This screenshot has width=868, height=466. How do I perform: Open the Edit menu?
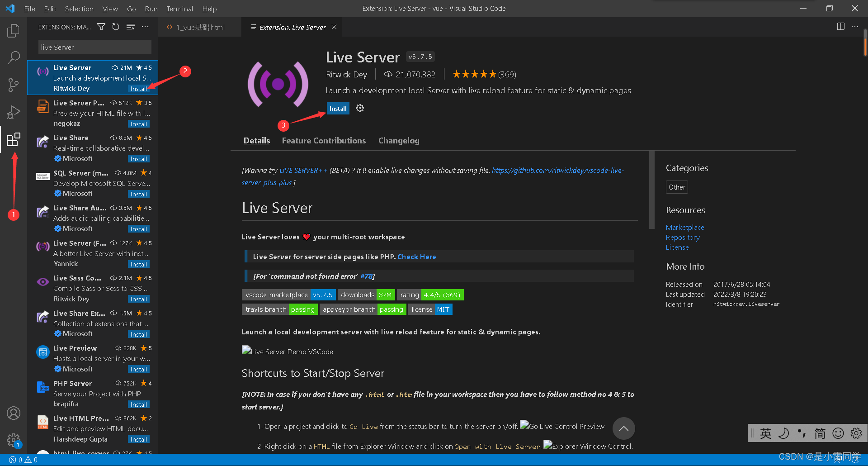pos(50,9)
